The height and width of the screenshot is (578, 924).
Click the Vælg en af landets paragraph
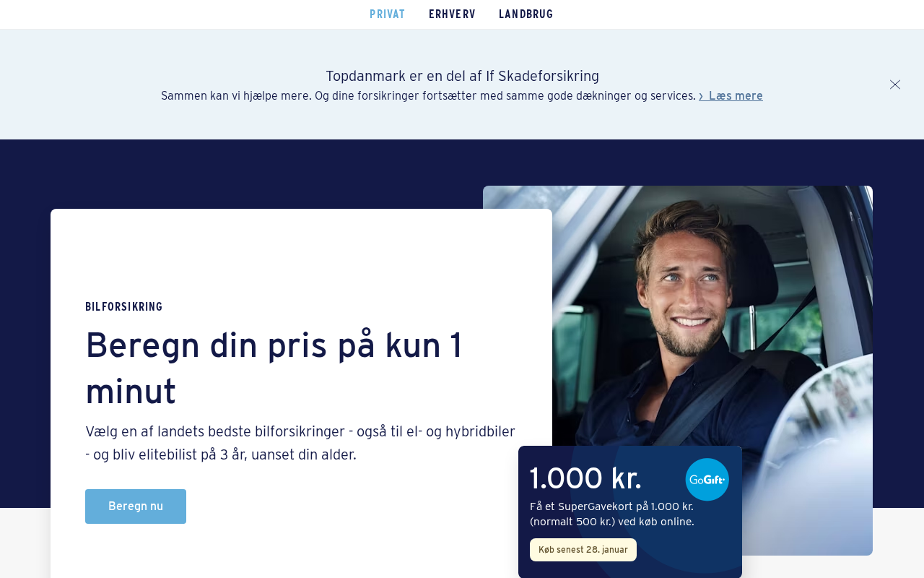(300, 444)
